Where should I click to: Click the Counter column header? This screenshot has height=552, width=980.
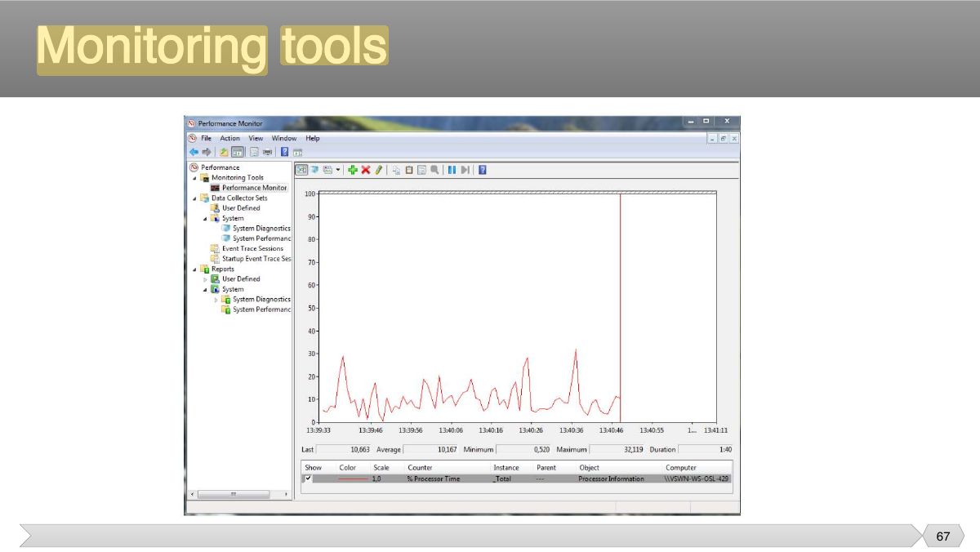421,468
